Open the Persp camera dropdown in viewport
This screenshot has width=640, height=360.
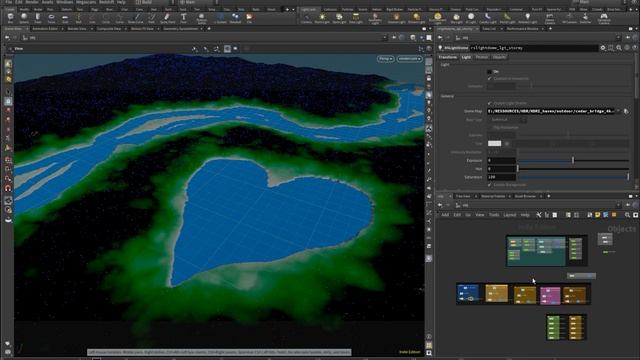tap(385, 59)
